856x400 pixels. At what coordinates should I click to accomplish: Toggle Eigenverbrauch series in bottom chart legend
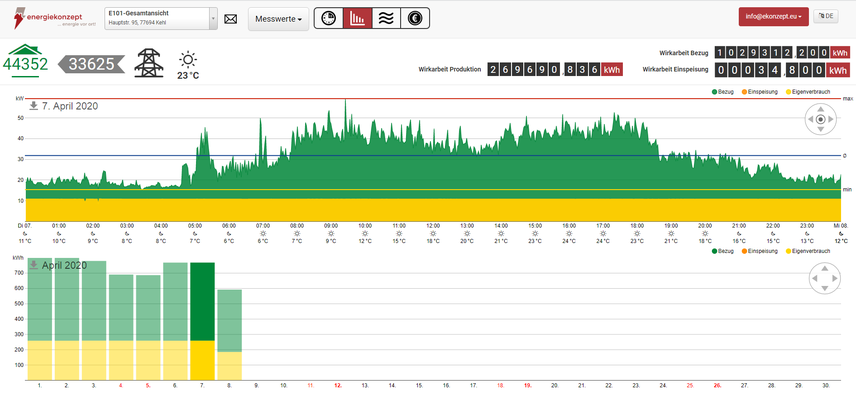[817, 253]
